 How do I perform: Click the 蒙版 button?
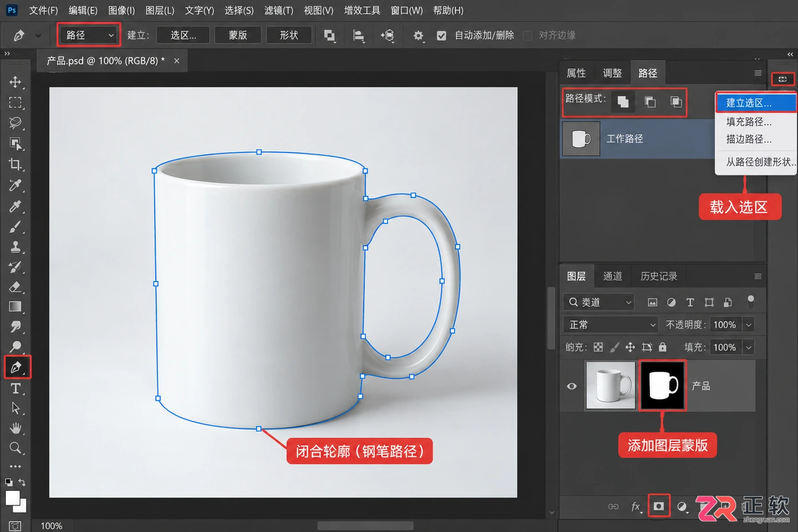(238, 35)
